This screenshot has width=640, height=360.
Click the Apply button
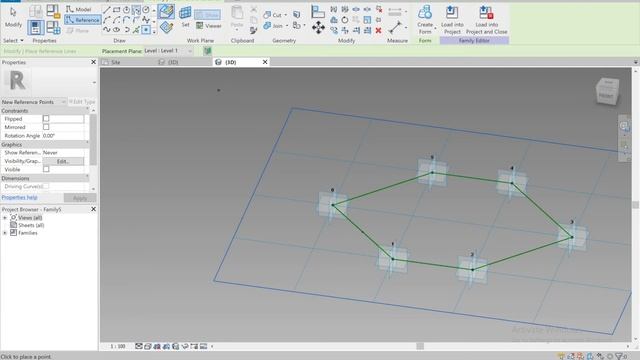(80, 198)
